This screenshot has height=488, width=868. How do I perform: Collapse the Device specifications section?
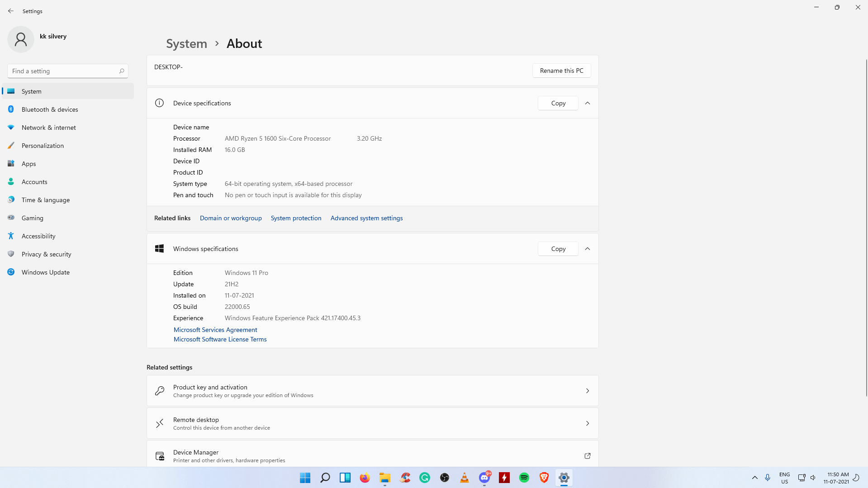point(587,103)
